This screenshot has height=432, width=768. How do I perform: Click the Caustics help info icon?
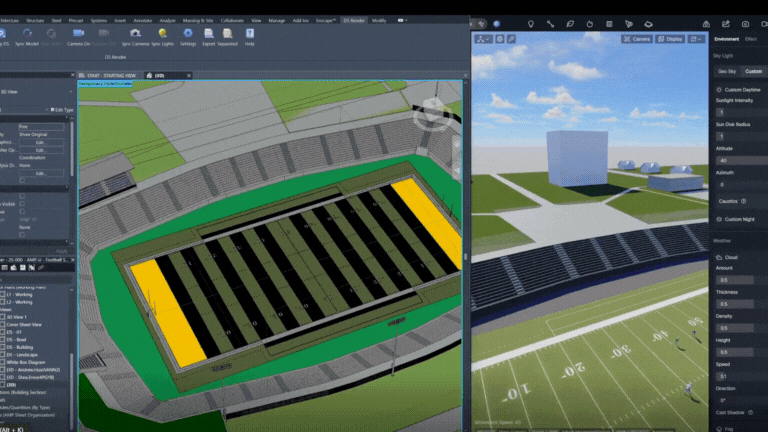(x=744, y=201)
